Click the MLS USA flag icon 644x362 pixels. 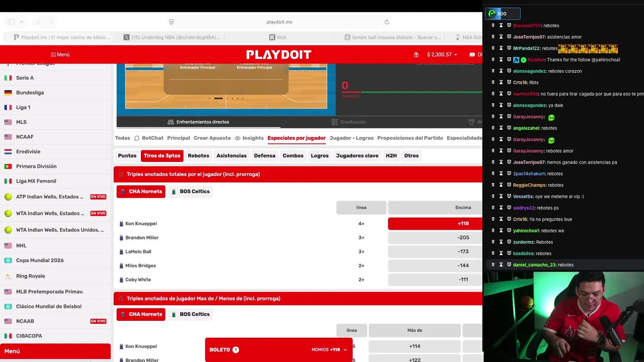coord(8,122)
